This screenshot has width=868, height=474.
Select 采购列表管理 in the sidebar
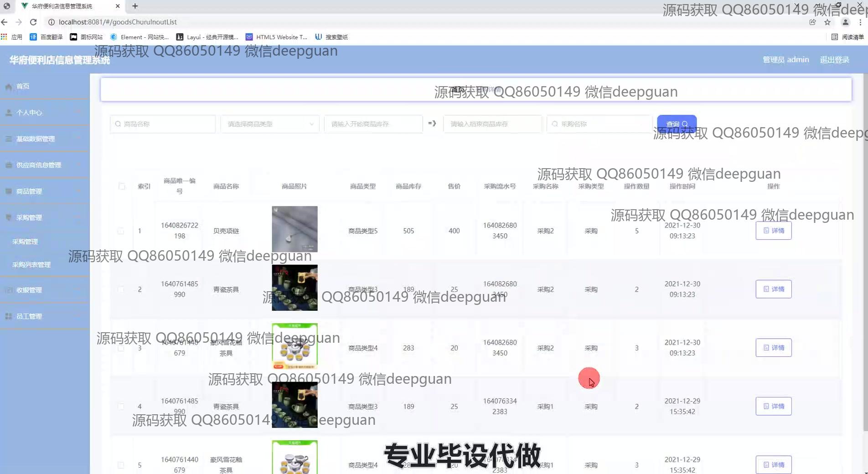[x=31, y=265]
